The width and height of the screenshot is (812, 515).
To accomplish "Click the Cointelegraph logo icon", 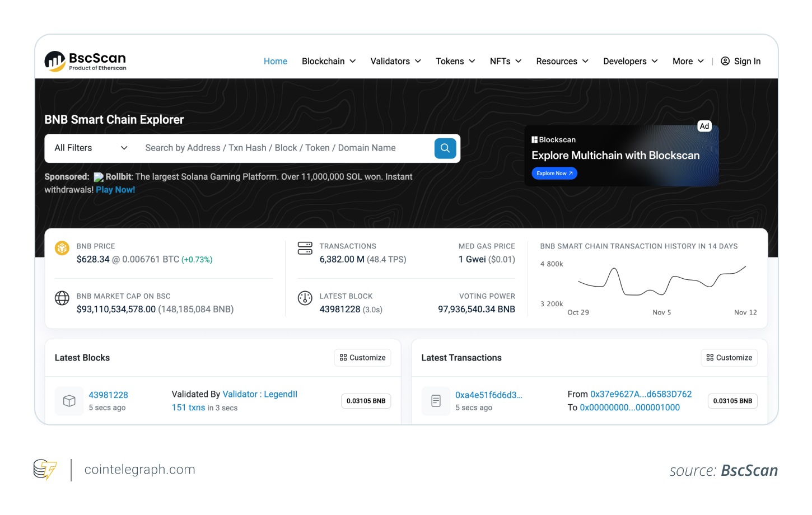I will pyautogui.click(x=45, y=470).
